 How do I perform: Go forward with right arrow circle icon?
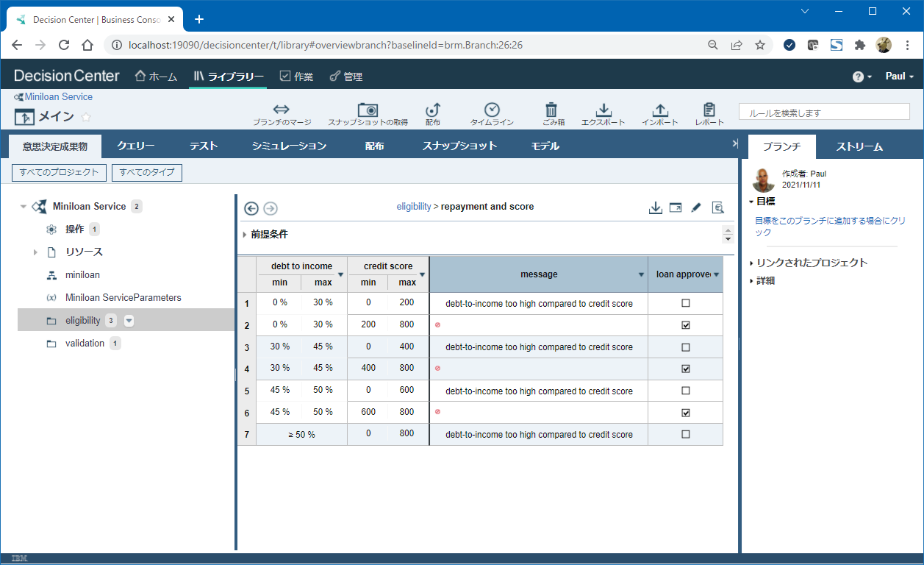[x=271, y=208]
